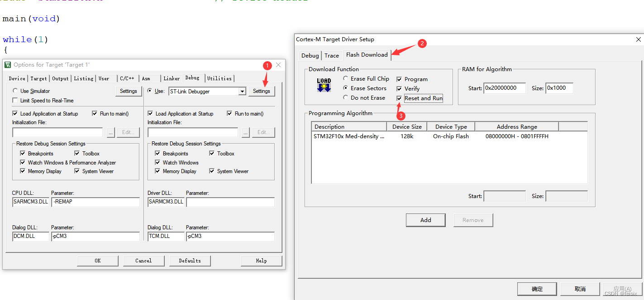This screenshot has height=300, width=644.
Task: Click Settings button for the simulator
Action: 129,91
